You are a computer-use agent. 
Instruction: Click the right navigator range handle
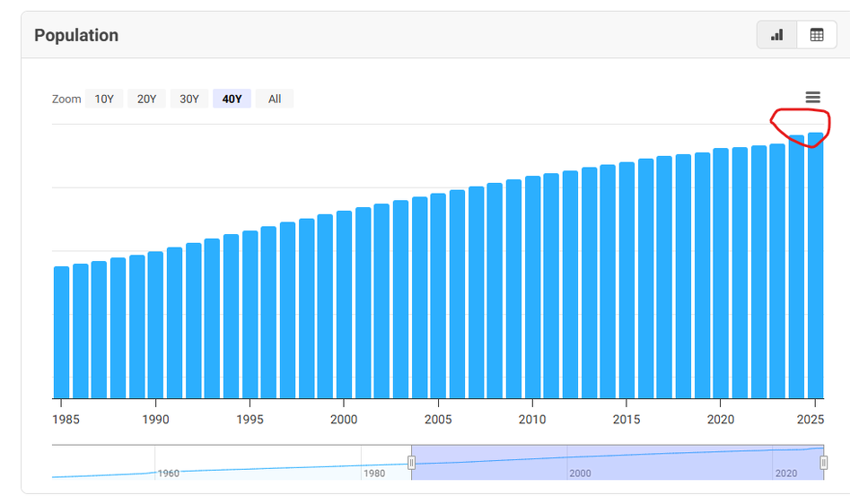tap(823, 462)
